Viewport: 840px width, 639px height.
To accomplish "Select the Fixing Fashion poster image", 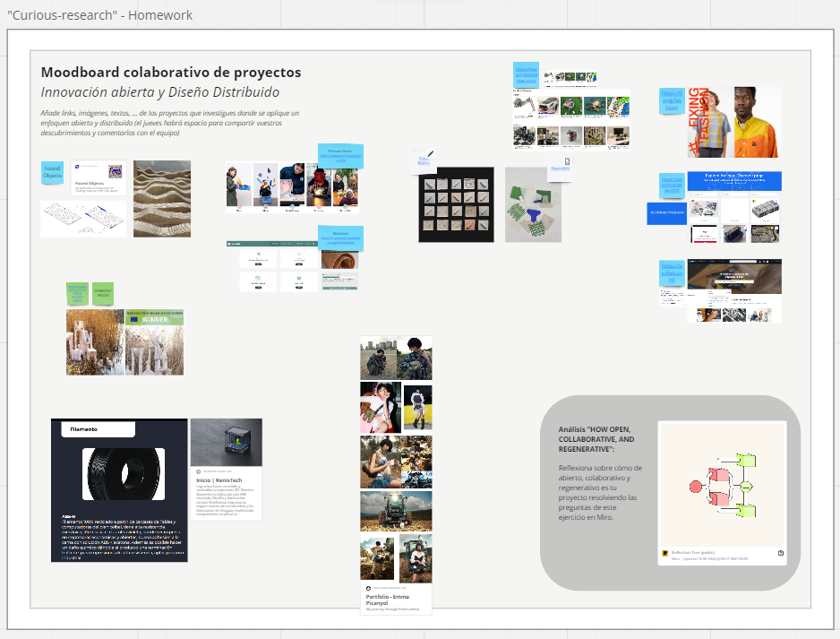I will 733,122.
